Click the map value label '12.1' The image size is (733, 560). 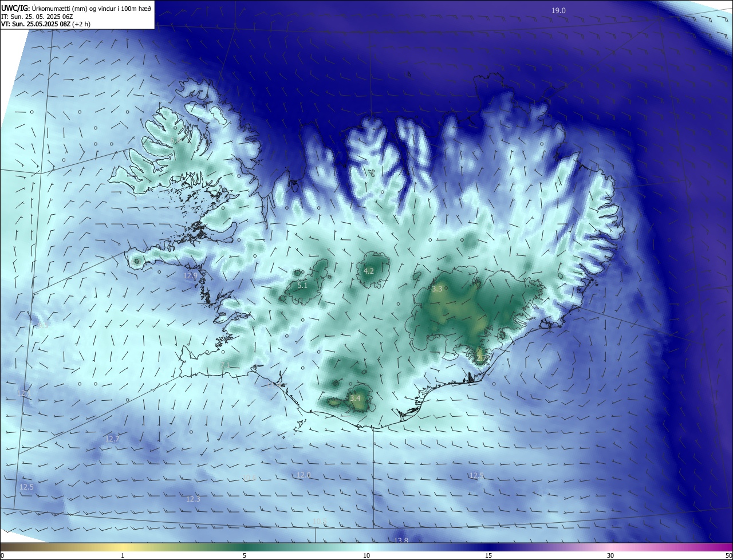(x=25, y=393)
